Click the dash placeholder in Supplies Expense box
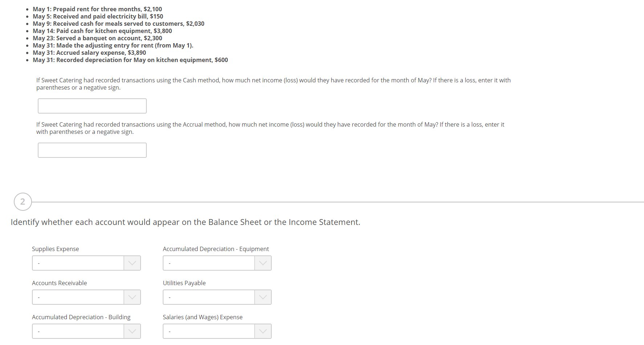This screenshot has height=345, width=644. click(38, 263)
